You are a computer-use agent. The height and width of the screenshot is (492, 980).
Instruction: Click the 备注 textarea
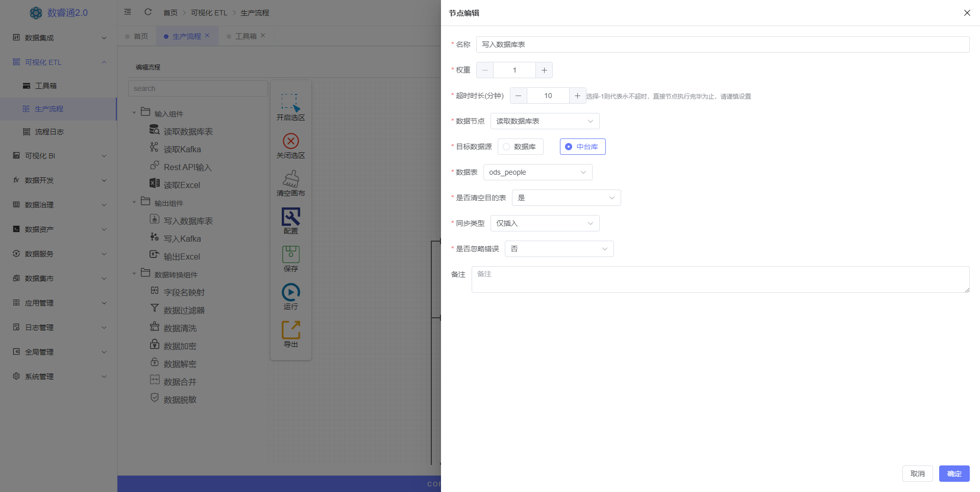(x=720, y=279)
